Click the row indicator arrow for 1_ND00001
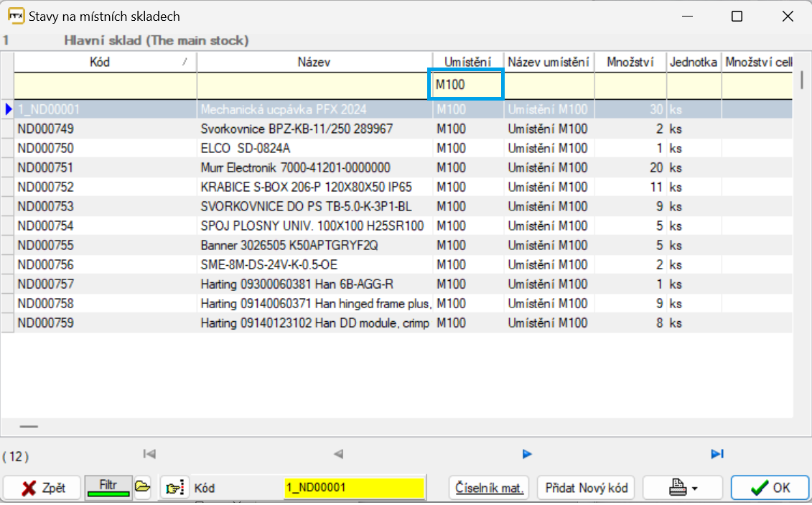812x505 pixels. point(9,109)
